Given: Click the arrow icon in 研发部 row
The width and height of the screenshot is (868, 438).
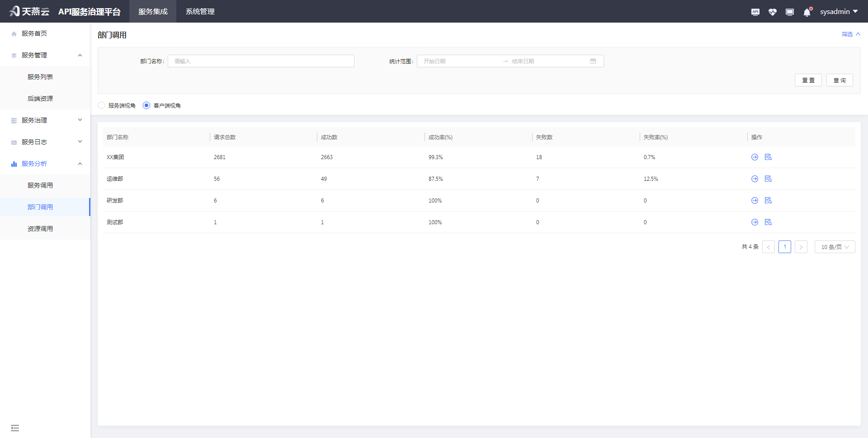Looking at the screenshot, I should point(755,201).
